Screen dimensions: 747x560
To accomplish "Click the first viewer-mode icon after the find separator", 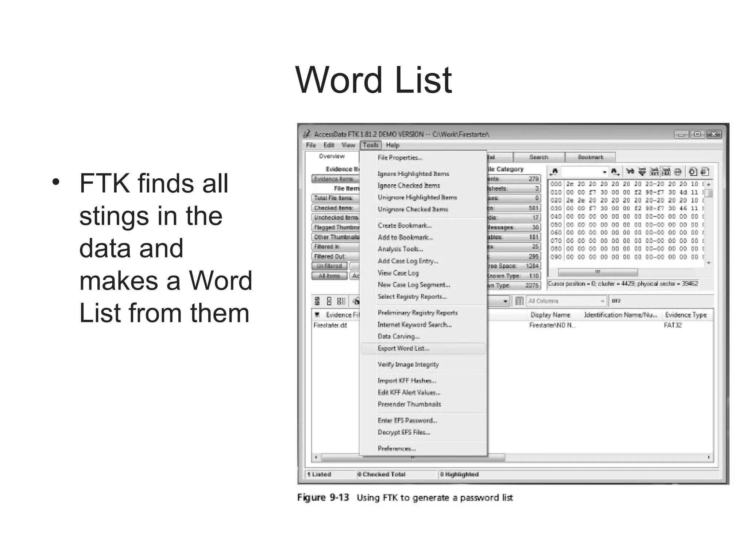I will click(630, 171).
